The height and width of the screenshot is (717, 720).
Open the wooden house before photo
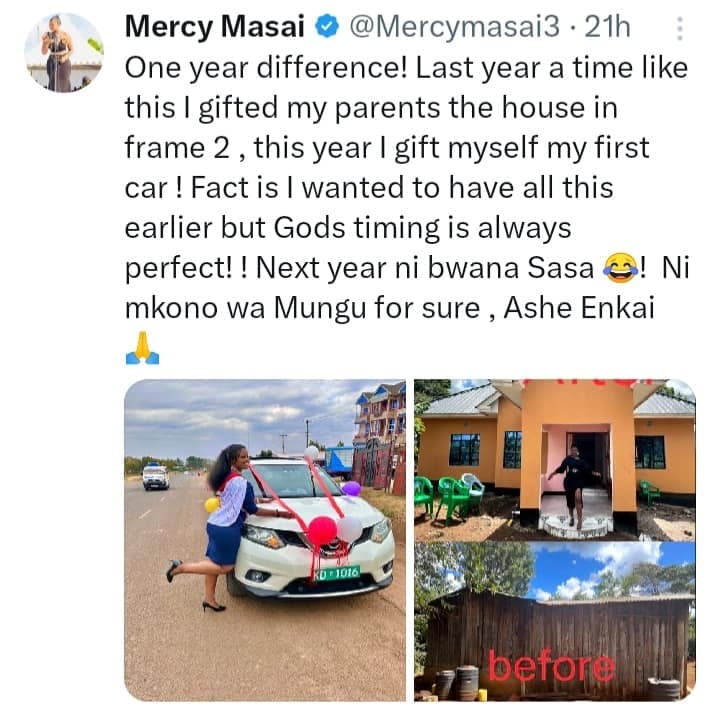click(554, 620)
